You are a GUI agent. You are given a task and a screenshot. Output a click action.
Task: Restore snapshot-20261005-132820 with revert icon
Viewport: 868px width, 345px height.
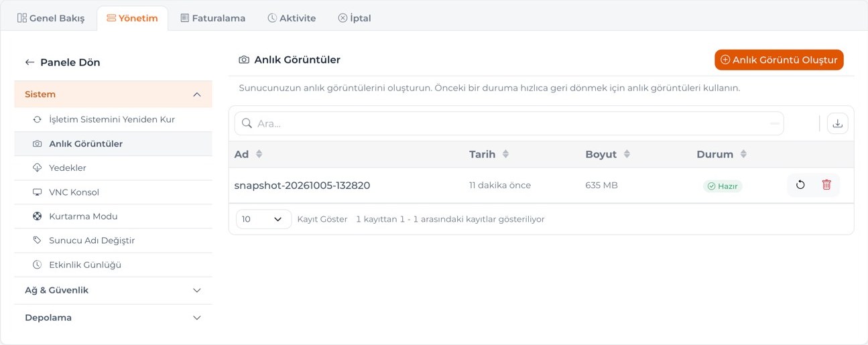coord(800,185)
